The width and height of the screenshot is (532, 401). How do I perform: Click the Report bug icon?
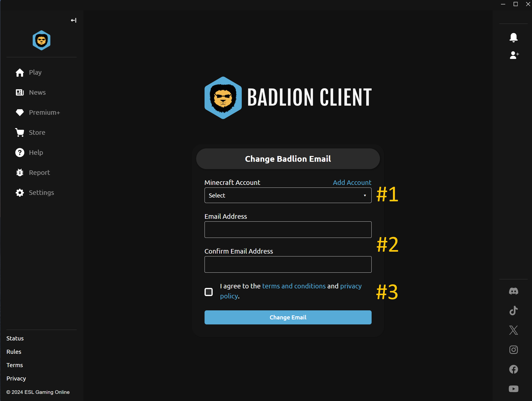pyautogui.click(x=20, y=173)
